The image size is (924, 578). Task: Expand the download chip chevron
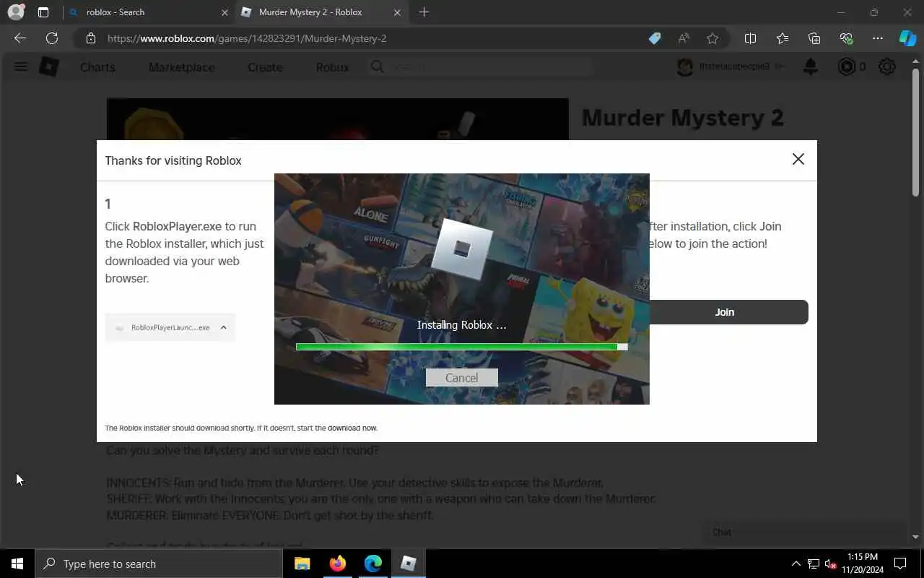pos(223,327)
